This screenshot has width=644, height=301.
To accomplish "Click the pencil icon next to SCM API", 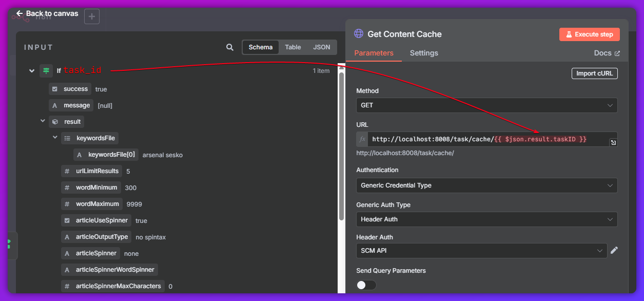I will point(614,250).
